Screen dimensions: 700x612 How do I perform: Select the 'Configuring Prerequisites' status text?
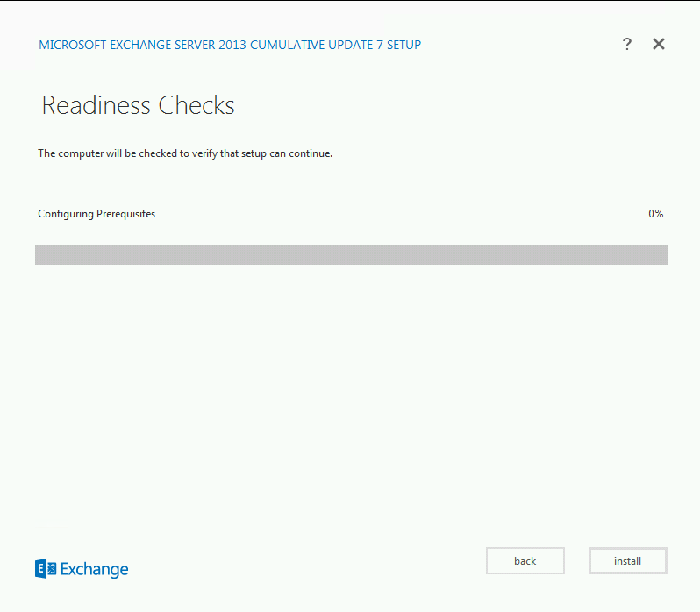[96, 214]
